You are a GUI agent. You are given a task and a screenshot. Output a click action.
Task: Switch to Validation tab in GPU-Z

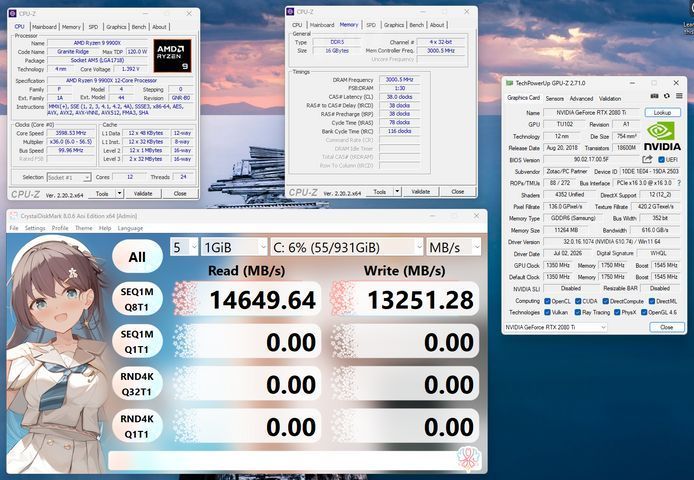point(610,98)
